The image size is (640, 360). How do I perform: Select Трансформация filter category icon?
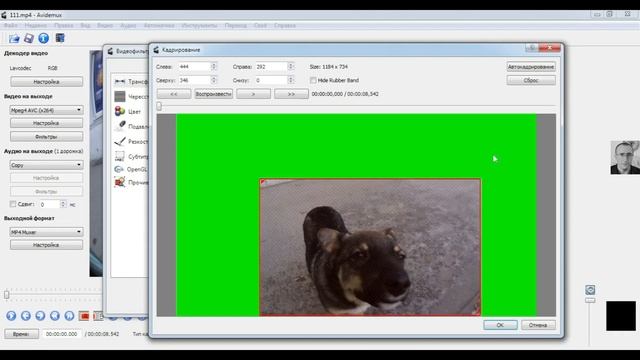(x=120, y=82)
